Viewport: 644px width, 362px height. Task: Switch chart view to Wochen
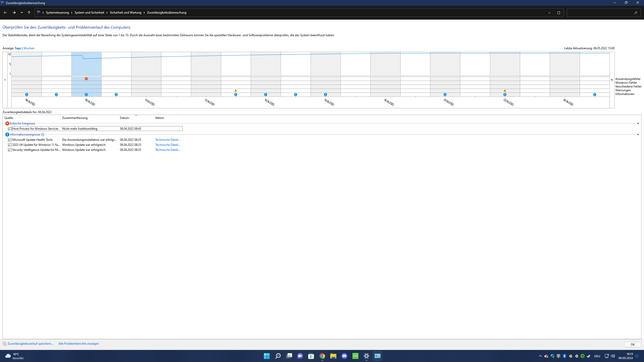(x=29, y=48)
